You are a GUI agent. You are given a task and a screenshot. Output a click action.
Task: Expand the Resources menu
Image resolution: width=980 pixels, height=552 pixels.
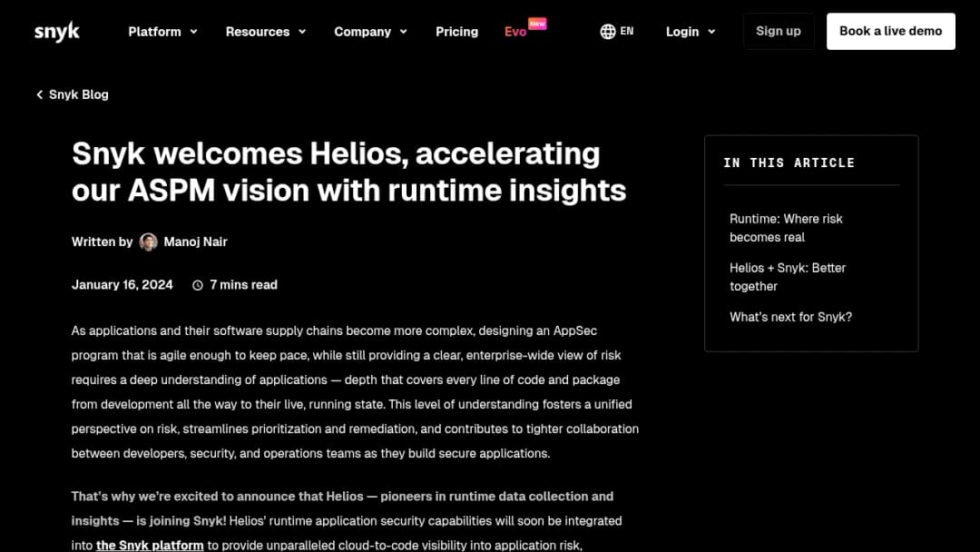coord(266,31)
